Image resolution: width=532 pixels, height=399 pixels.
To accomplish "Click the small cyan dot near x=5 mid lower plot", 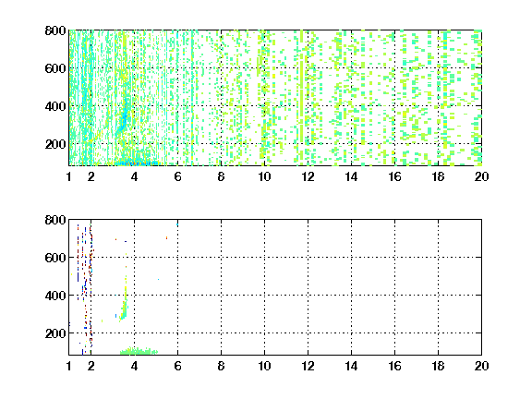I will (x=159, y=279).
